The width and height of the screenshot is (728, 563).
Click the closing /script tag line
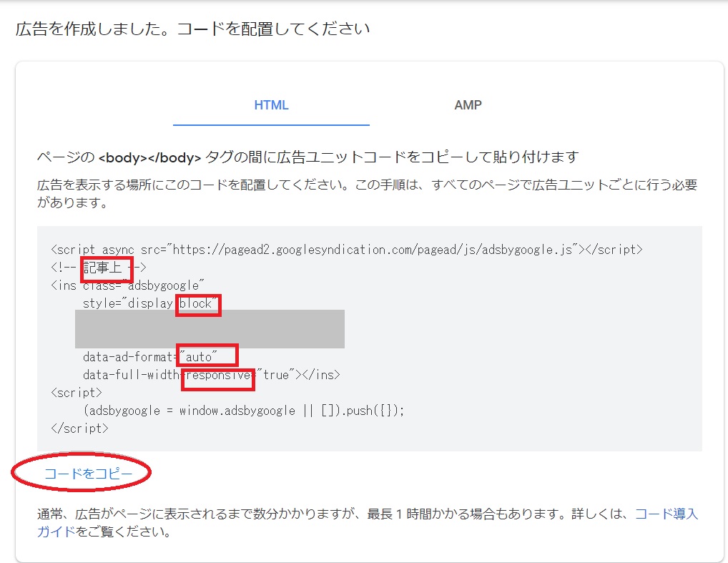click(79, 429)
